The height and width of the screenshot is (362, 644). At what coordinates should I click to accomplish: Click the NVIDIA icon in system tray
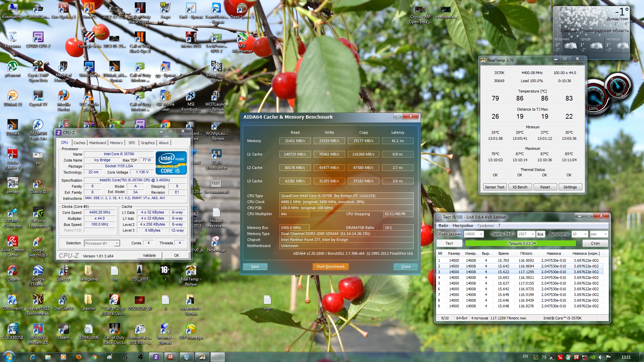(593, 357)
